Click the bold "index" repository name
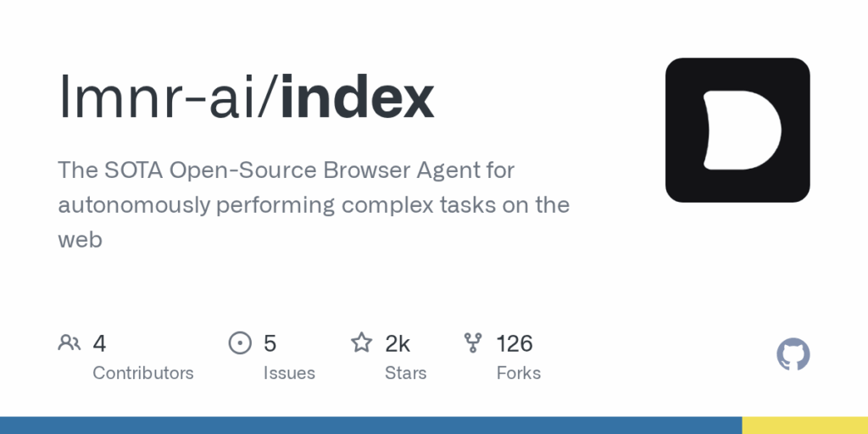868x434 pixels. coord(357,97)
